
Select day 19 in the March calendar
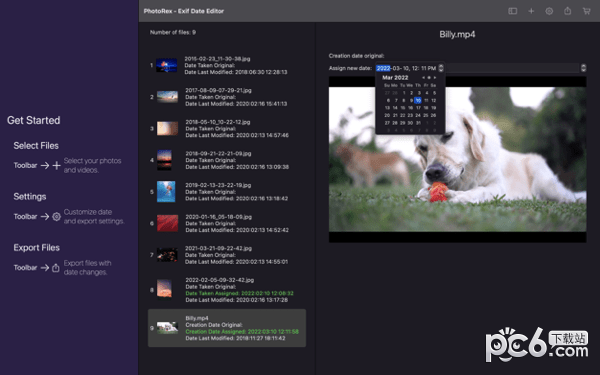434,108
